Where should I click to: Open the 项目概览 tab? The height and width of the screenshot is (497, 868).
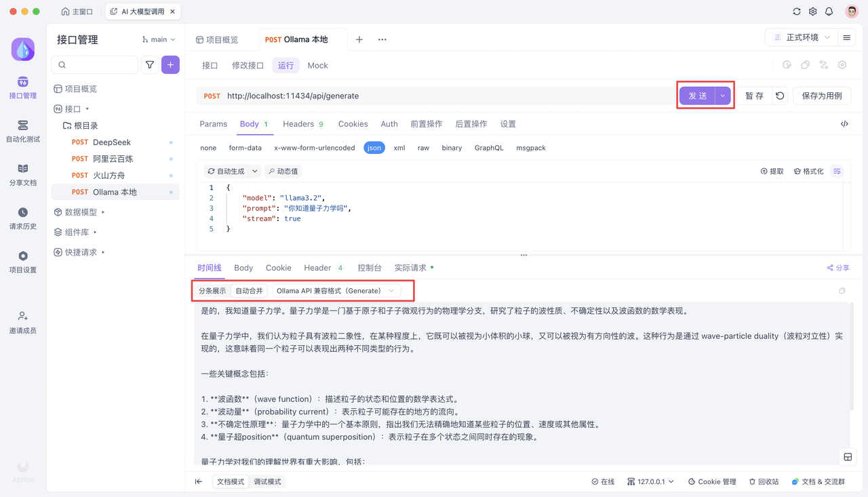[217, 40]
